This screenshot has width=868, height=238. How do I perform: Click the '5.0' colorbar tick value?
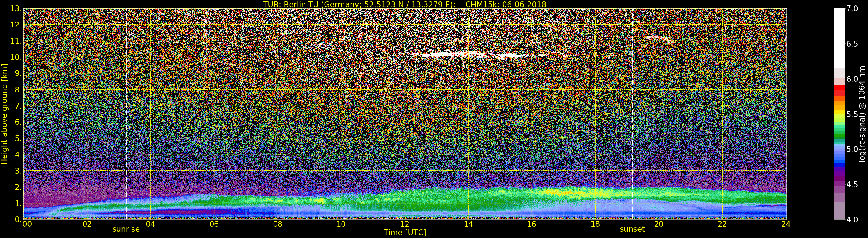pos(852,149)
